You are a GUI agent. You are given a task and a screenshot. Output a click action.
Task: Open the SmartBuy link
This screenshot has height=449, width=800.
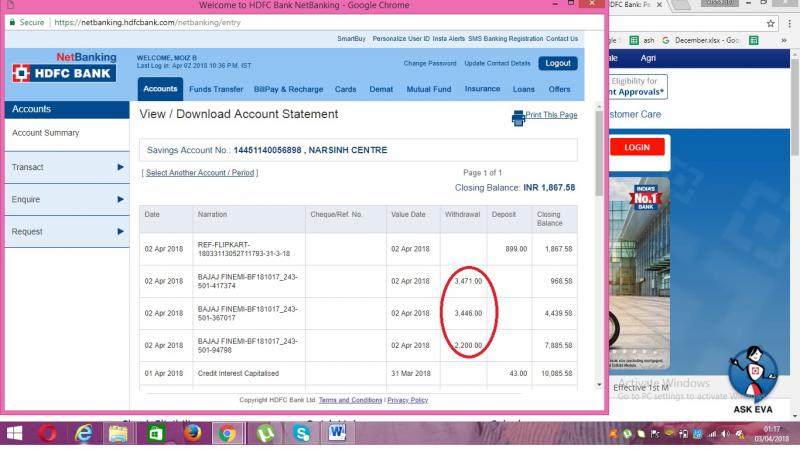pyautogui.click(x=351, y=39)
